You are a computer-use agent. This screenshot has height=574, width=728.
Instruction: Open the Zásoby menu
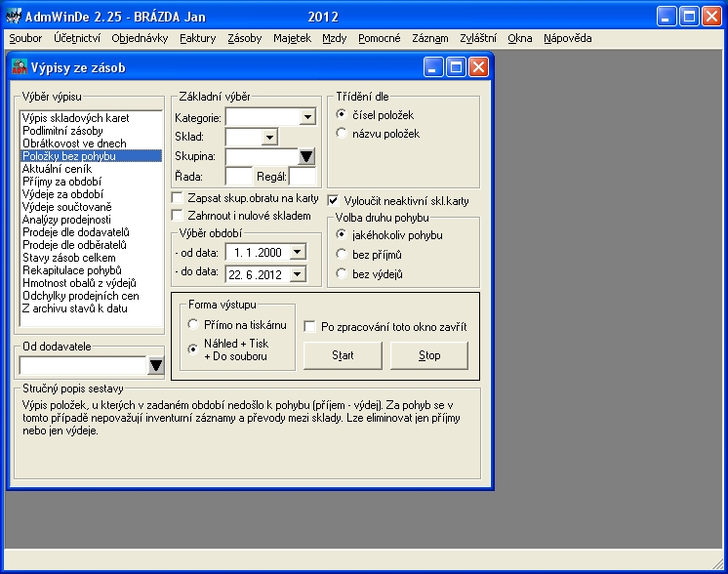click(245, 38)
